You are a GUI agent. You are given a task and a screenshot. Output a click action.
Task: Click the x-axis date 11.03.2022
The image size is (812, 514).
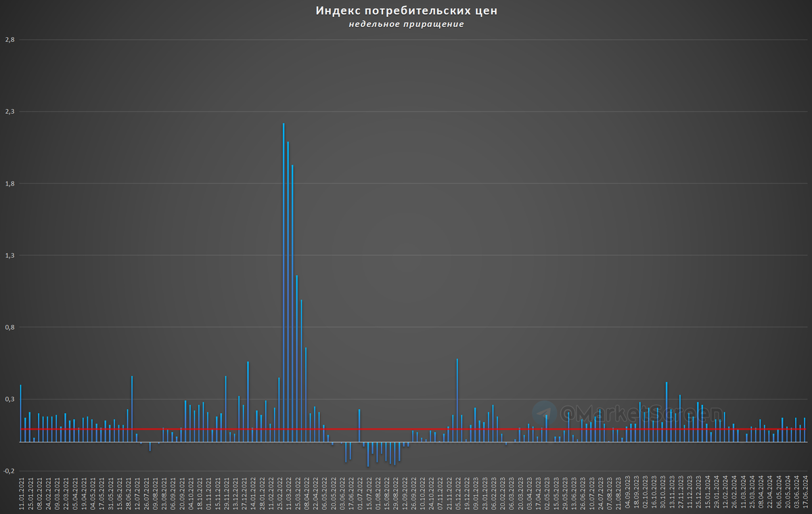tap(288, 492)
